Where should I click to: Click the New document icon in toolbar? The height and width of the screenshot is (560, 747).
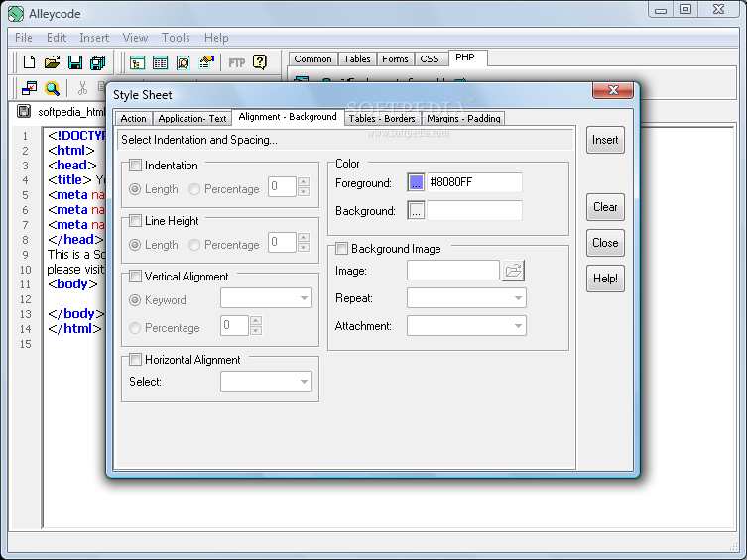(29, 62)
